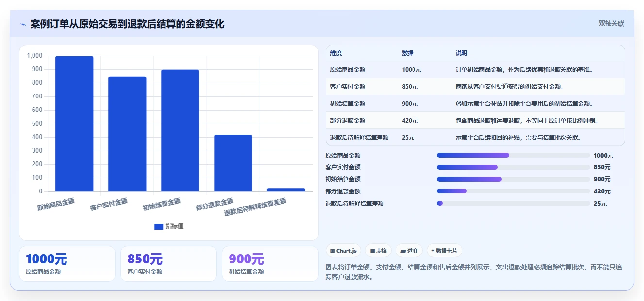Click the 部分退款金额 bar in chart
This screenshot has height=301, width=644.
[233, 163]
